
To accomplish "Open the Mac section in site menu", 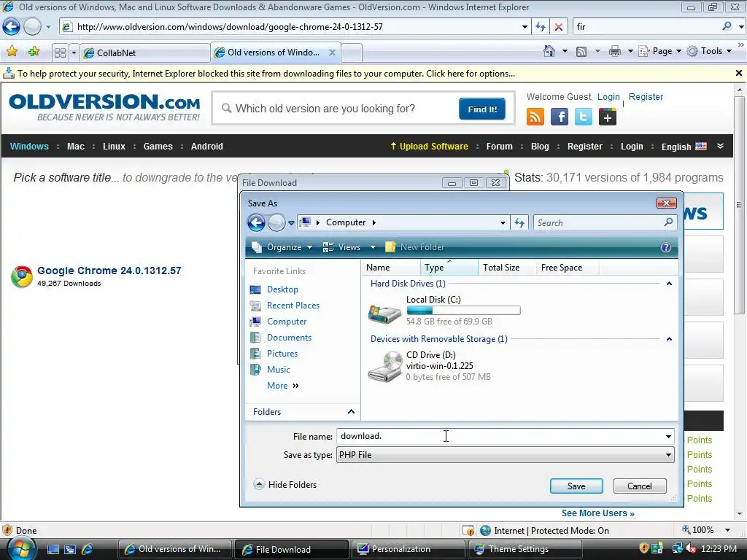I will coord(76,146).
